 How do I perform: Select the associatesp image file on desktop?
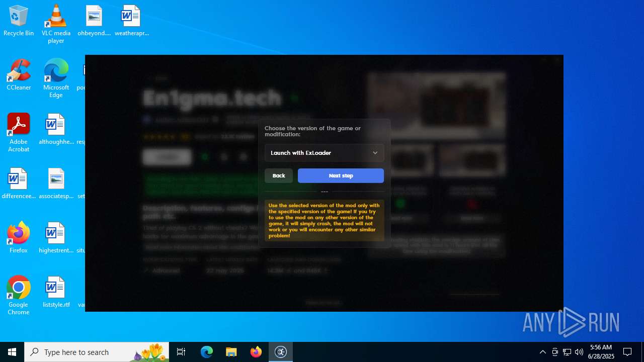tap(56, 184)
